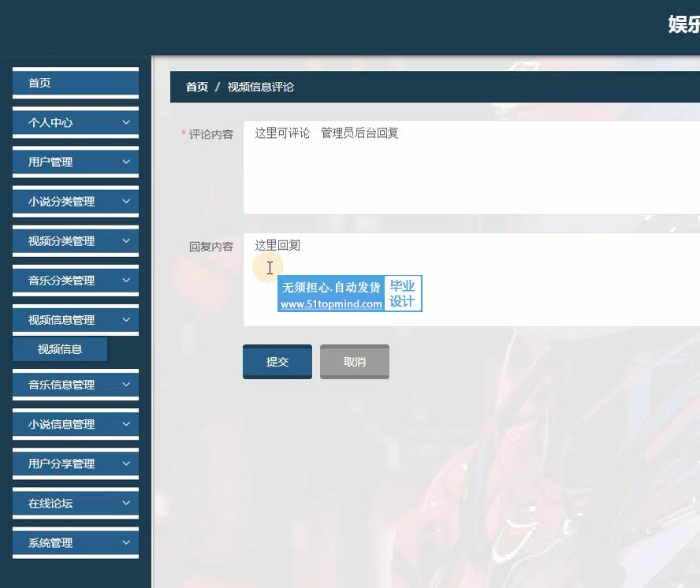Focus the 评论内容 text area

click(471, 167)
